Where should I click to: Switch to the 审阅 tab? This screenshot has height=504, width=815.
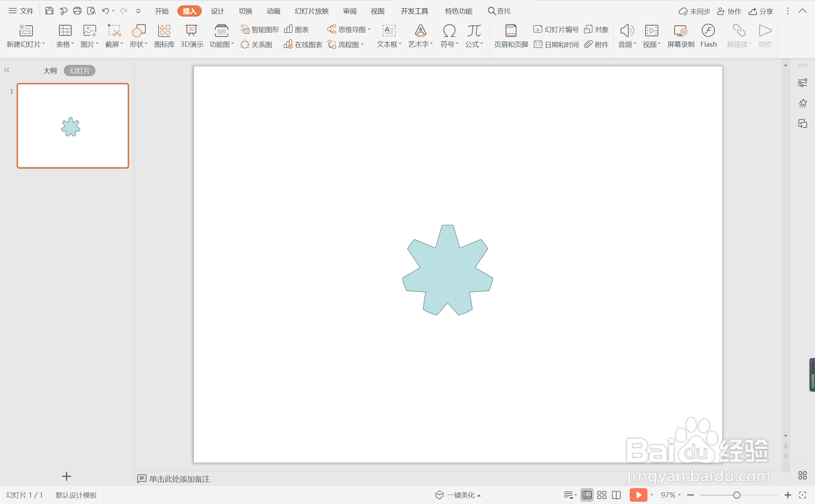click(x=349, y=11)
